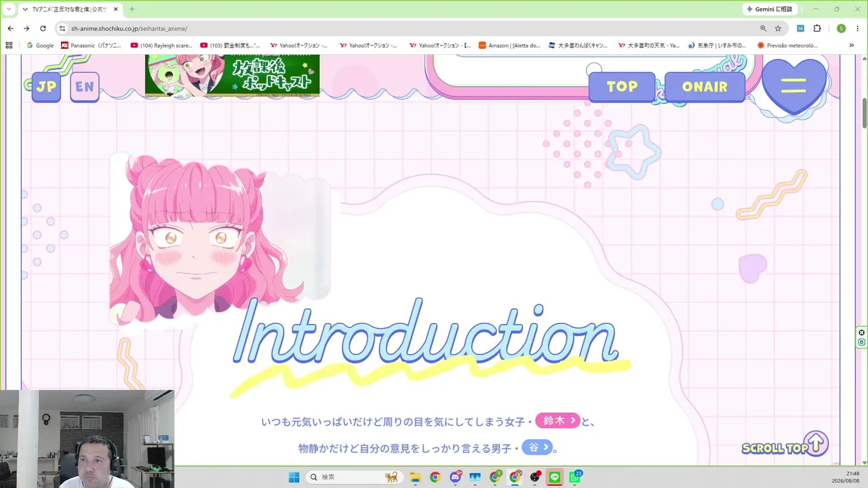The image size is (868, 488).
Task: Open File Explorer from the taskbar
Action: [x=414, y=477]
